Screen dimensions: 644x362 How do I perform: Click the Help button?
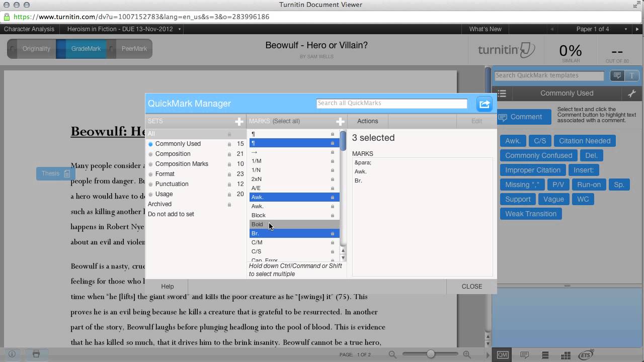click(168, 287)
